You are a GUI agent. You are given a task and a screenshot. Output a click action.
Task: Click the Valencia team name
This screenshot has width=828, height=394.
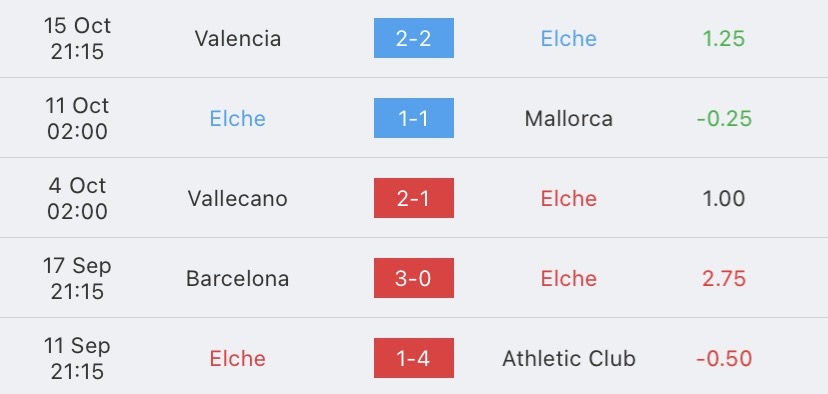pyautogui.click(x=238, y=39)
